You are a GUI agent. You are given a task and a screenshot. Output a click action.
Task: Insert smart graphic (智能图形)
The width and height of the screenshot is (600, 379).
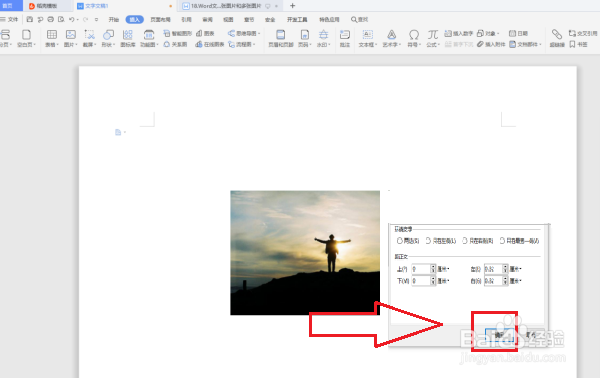178,33
